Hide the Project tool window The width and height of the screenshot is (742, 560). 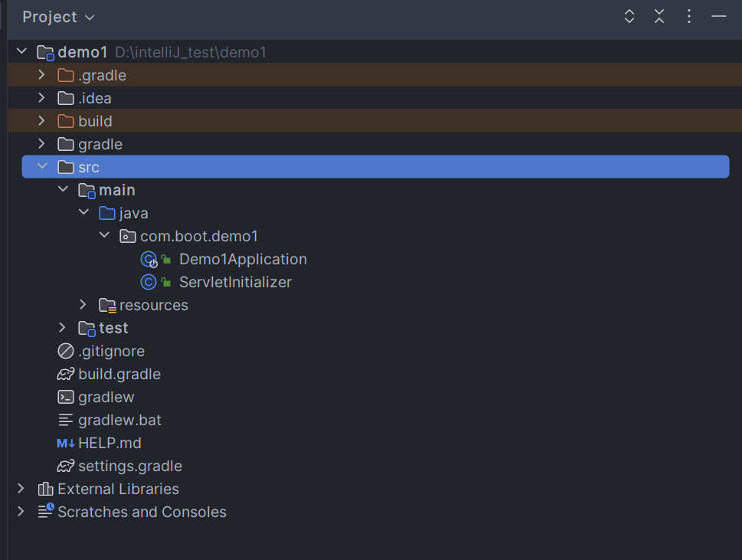pos(718,17)
